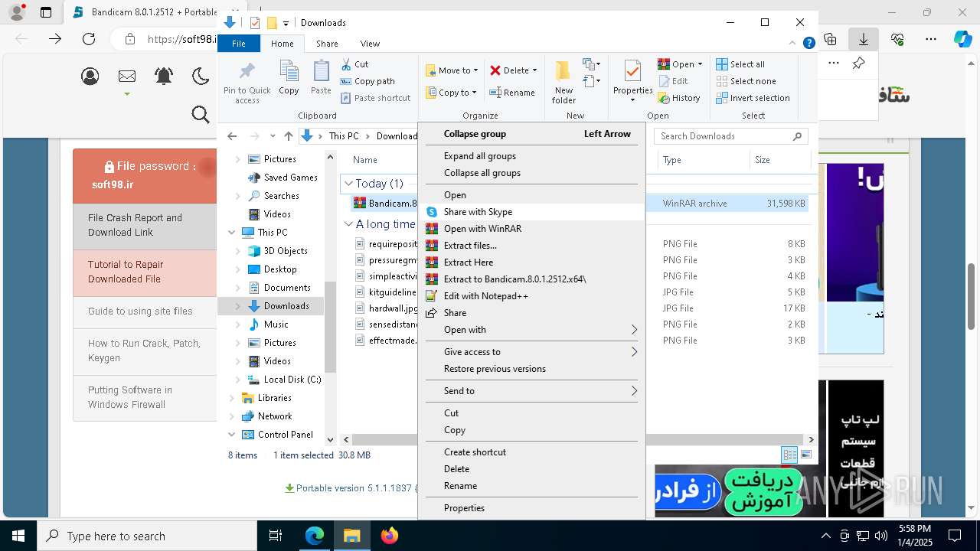Click History in the Open group
Viewport: 980px width, 551px height.
pyautogui.click(x=679, y=98)
